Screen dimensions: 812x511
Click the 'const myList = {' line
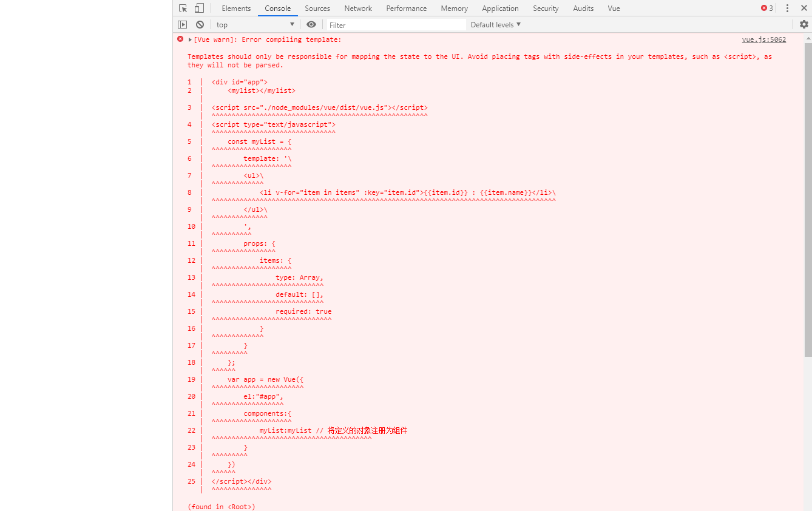(260, 141)
